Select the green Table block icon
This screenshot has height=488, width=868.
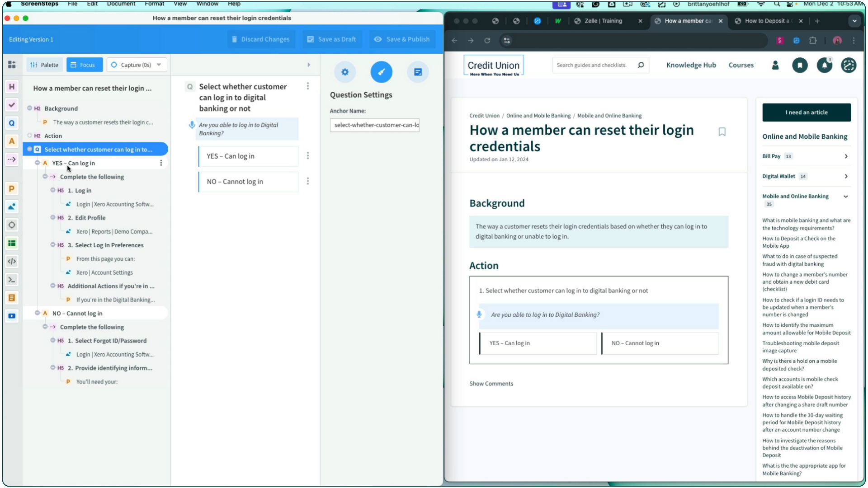12,243
